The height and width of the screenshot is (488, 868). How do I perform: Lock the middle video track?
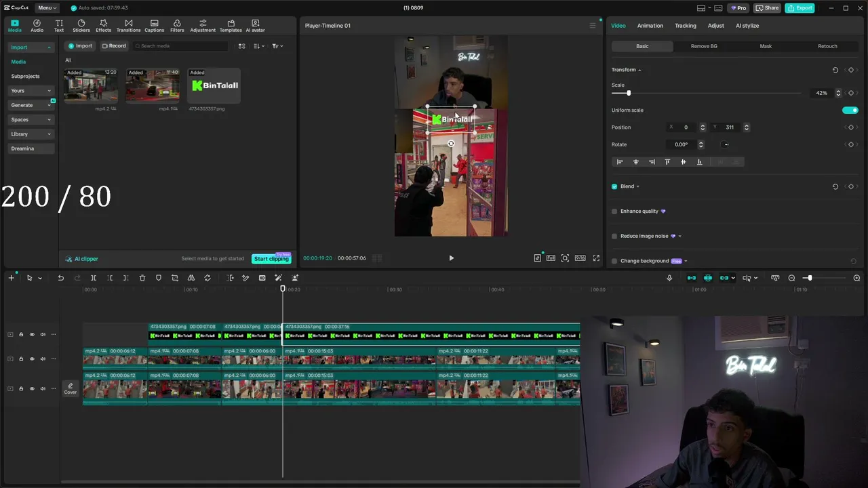(21, 359)
